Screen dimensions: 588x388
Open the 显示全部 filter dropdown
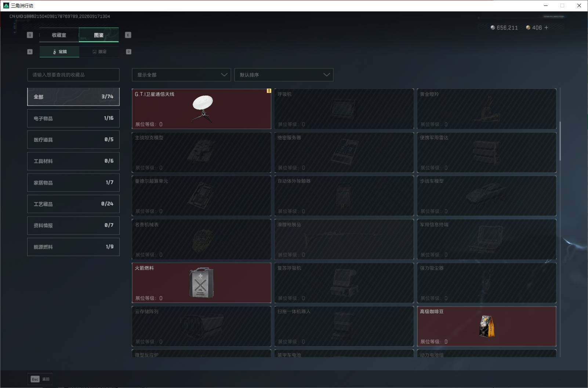181,75
